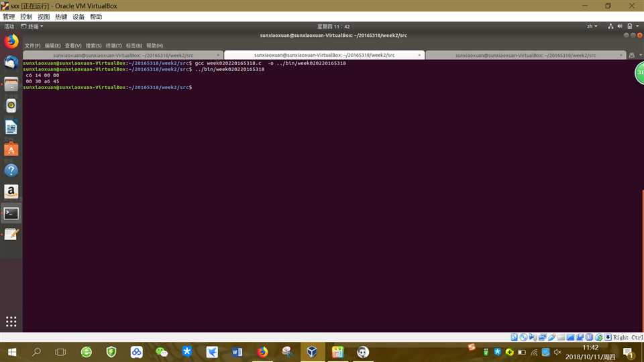Open VirtualBox 帮助 menu
This screenshot has width=644, height=362.
pyautogui.click(x=96, y=17)
